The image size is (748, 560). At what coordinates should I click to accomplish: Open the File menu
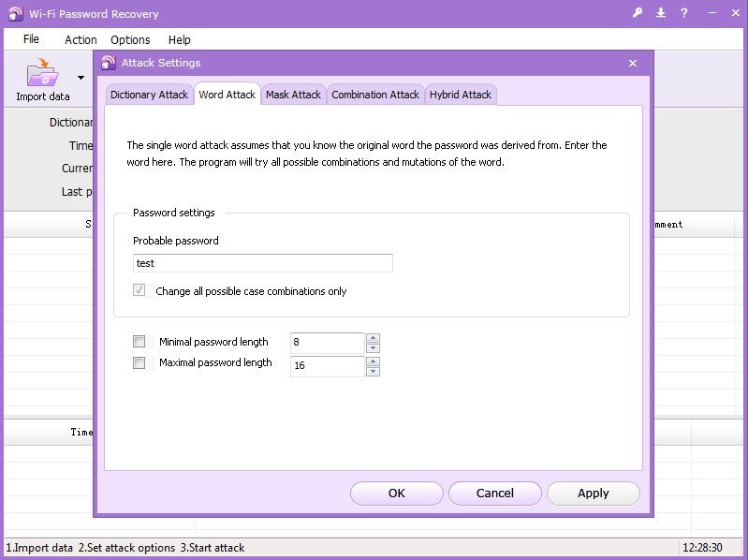[x=31, y=39]
